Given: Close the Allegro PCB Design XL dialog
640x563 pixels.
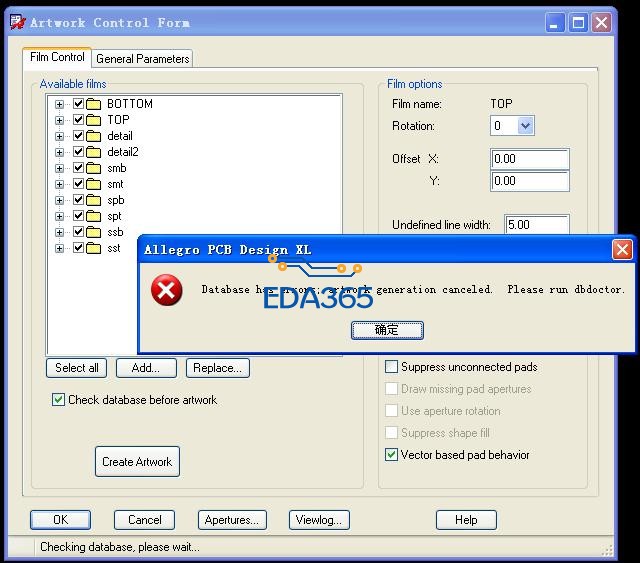Looking at the screenshot, I should pyautogui.click(x=622, y=249).
